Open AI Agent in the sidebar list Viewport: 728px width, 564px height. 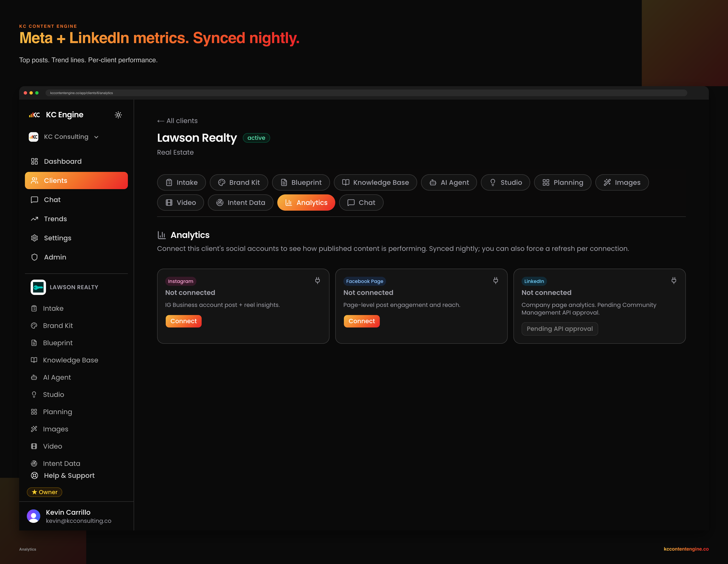(76, 378)
